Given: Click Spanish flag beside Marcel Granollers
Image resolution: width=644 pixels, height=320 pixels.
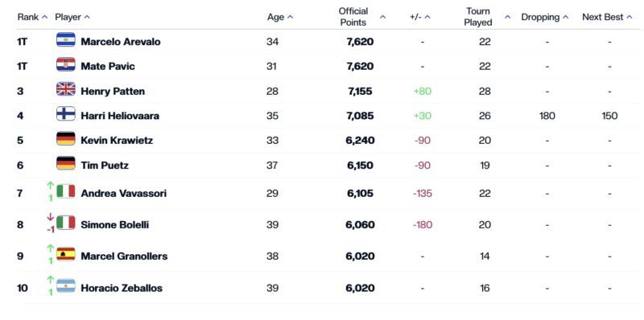Looking at the screenshot, I should click(66, 254).
